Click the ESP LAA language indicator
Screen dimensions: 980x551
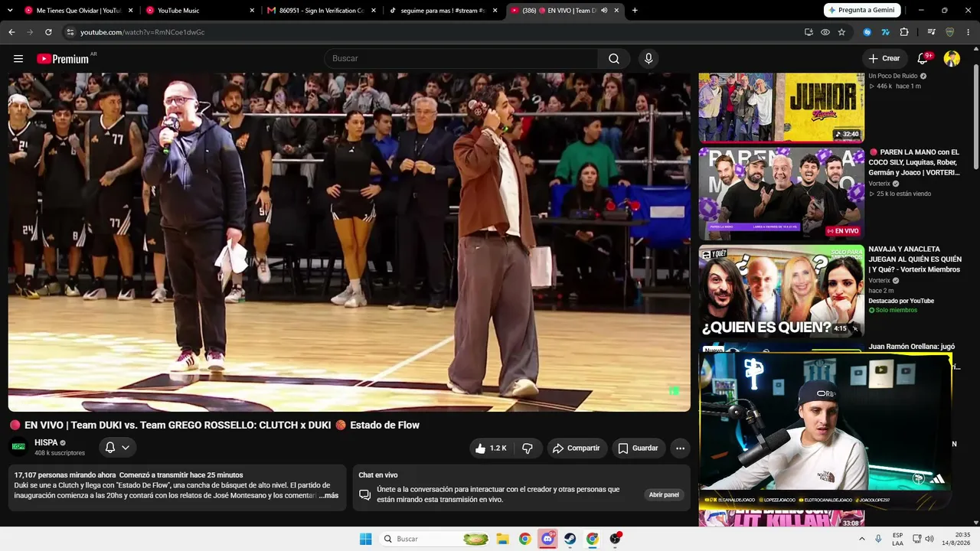[x=897, y=539]
